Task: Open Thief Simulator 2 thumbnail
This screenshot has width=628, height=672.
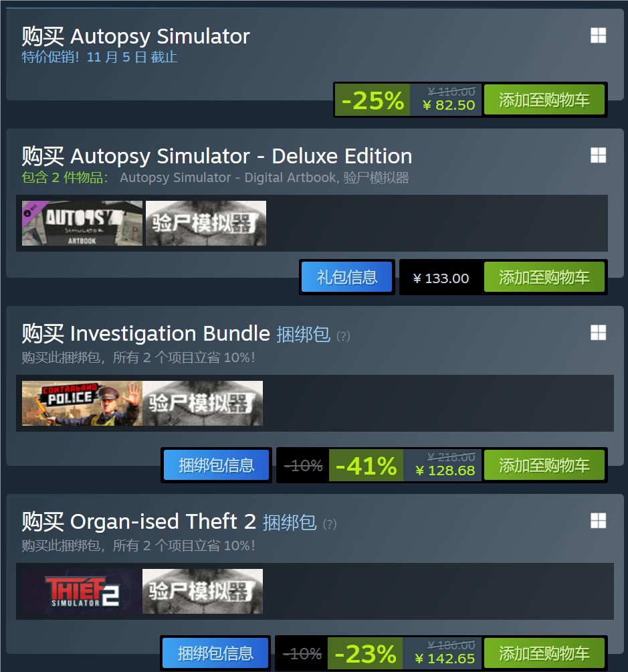Action: (82, 592)
